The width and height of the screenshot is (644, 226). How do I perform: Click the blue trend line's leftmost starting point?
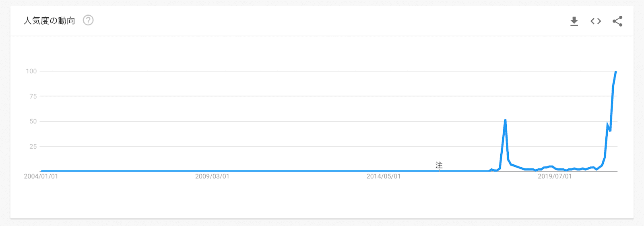tap(41, 171)
